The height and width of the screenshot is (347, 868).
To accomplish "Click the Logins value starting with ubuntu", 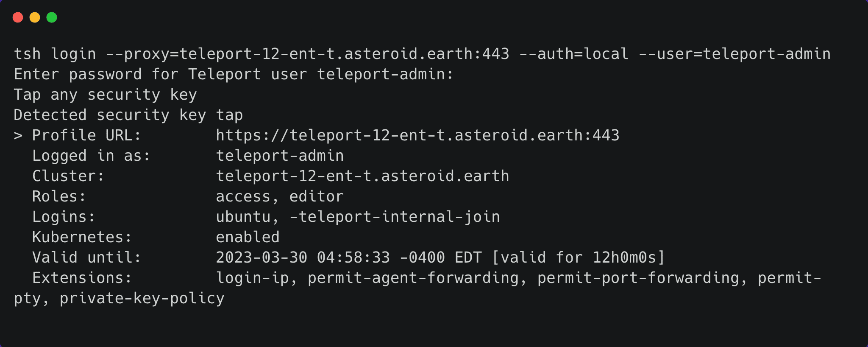I will pos(358,217).
